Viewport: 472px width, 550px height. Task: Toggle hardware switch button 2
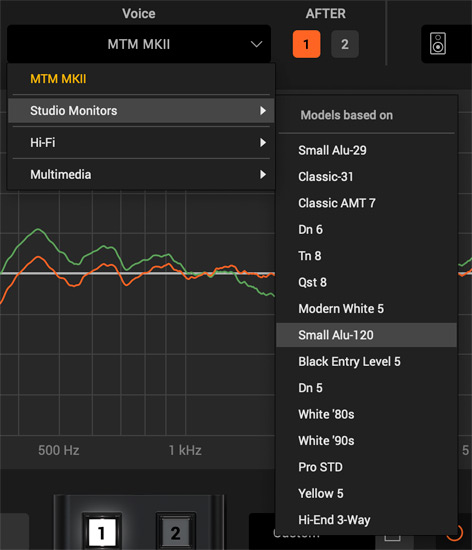[x=175, y=533]
